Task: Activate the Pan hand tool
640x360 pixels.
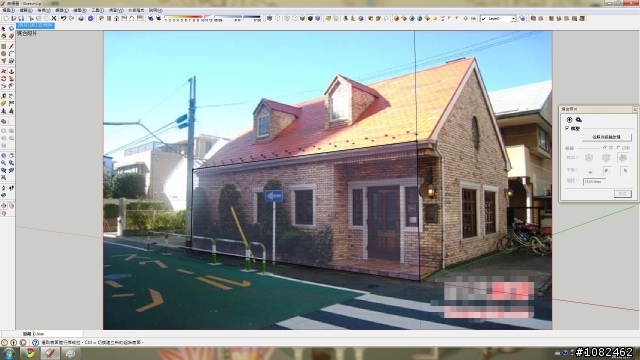Action: click(11, 156)
